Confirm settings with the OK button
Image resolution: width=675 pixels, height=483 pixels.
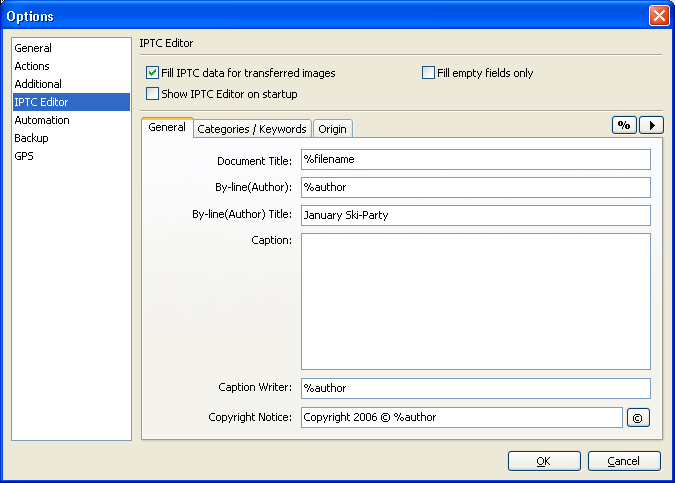click(x=544, y=461)
